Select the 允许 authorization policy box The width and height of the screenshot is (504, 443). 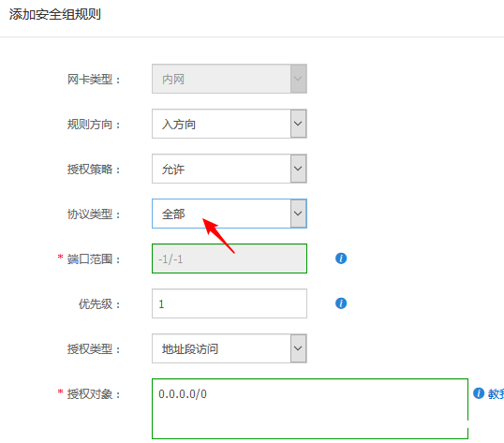point(230,169)
